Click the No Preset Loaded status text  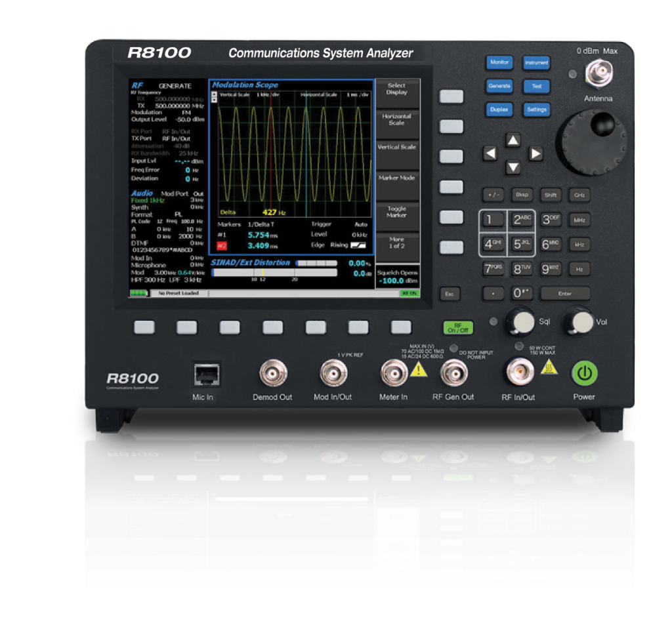[178, 293]
